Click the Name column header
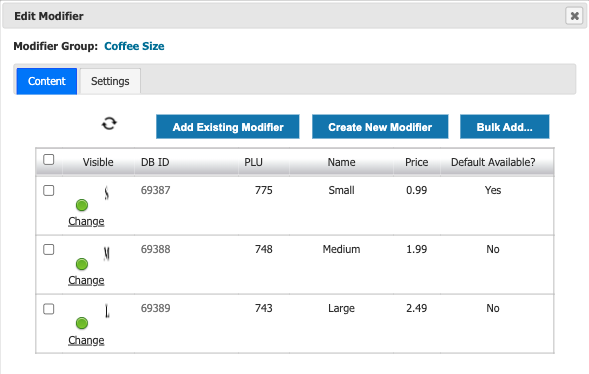 [341, 162]
